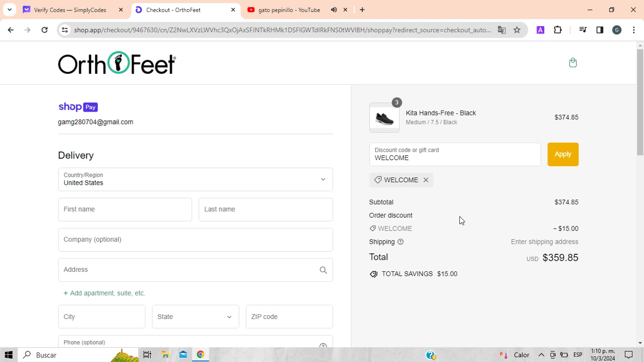Click the TOTAL SAVINGS $15.00 line
The image size is (644, 362).
pos(413,274)
